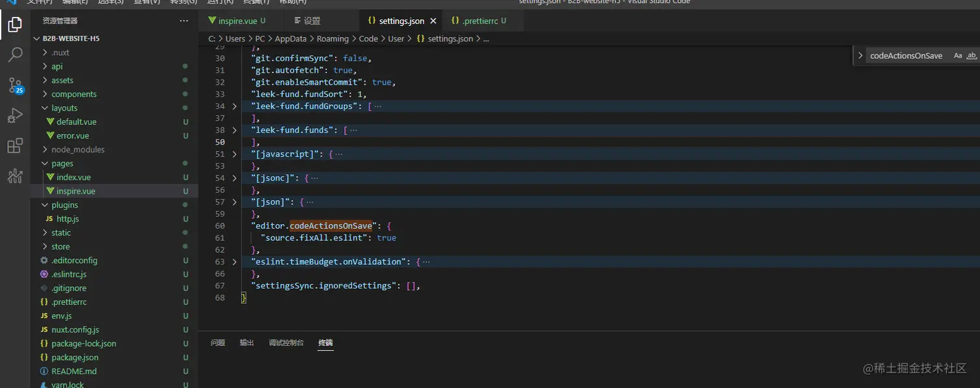This screenshot has width=980, height=388.
Task: Open the 输出 panel tab
Action: click(247, 343)
